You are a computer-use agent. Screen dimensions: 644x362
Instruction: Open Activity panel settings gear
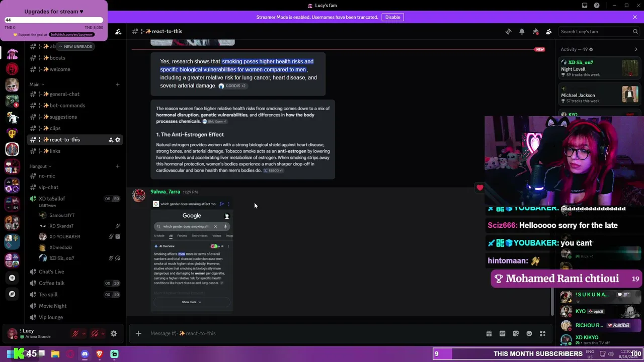tap(591, 49)
